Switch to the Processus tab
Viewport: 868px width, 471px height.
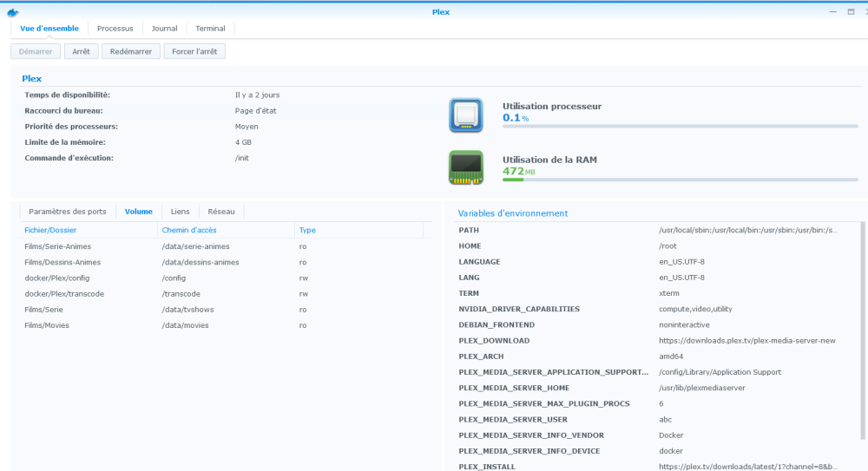(x=115, y=29)
